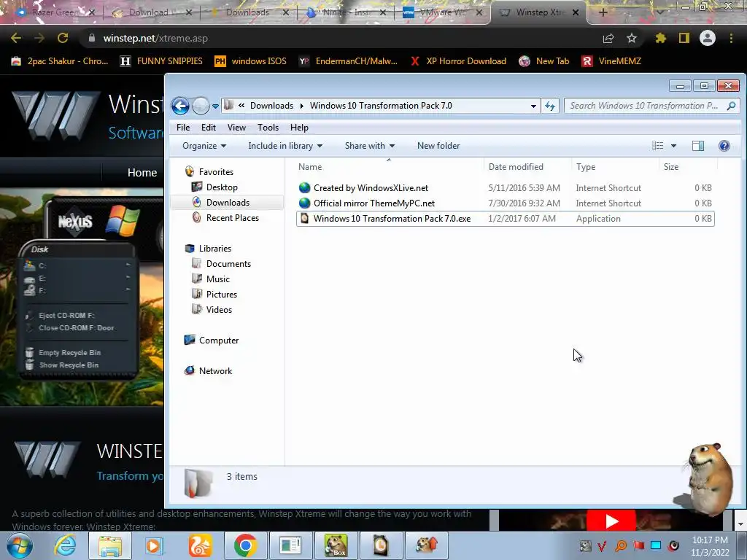Open the VineMEMZ bookmark
The height and width of the screenshot is (560, 747).
click(612, 61)
